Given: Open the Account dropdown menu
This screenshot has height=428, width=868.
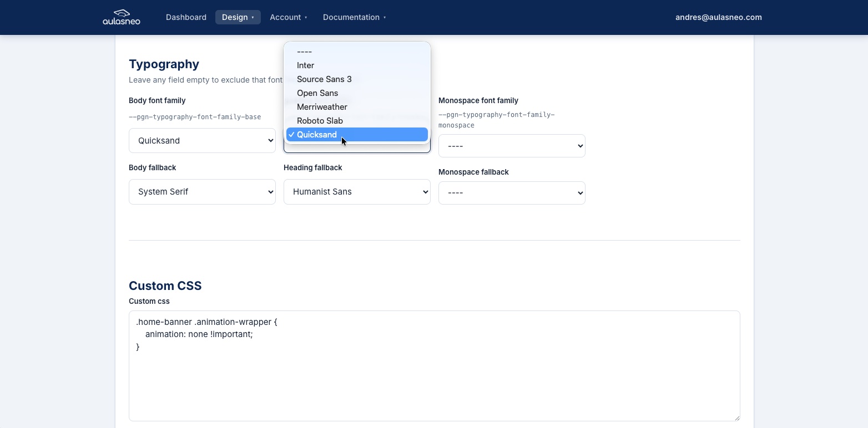Looking at the screenshot, I should pos(288,17).
